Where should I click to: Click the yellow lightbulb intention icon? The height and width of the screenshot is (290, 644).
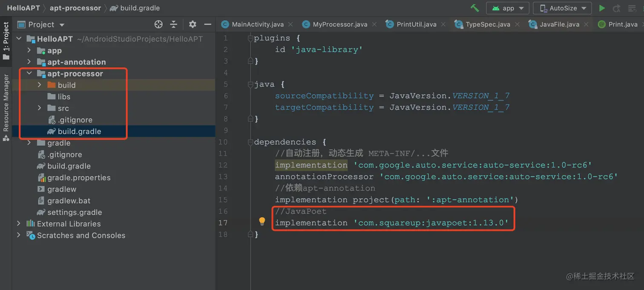262,221
